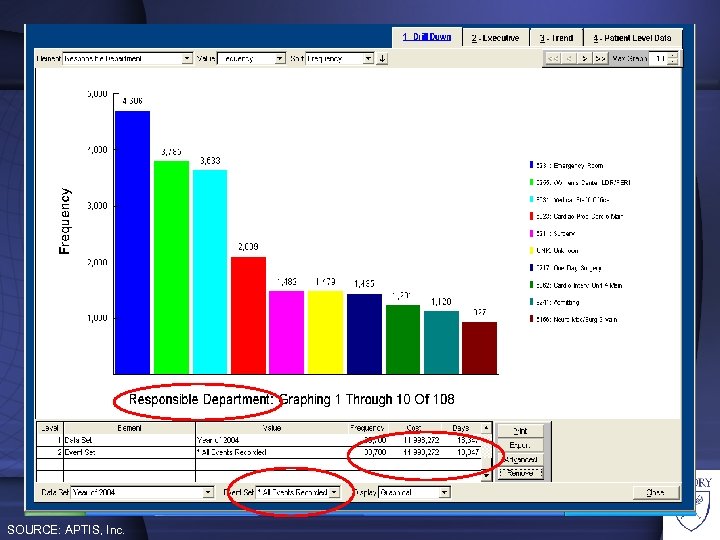Click the Max Graph number field

tap(658, 58)
